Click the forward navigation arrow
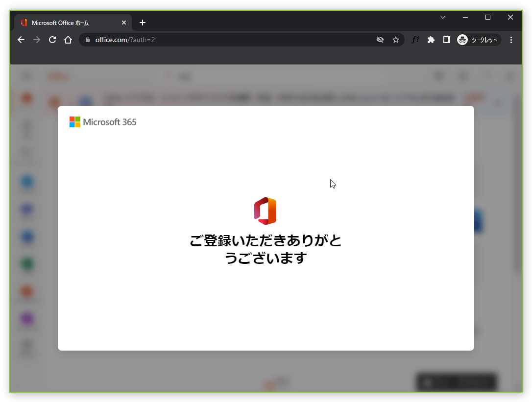 tap(37, 40)
